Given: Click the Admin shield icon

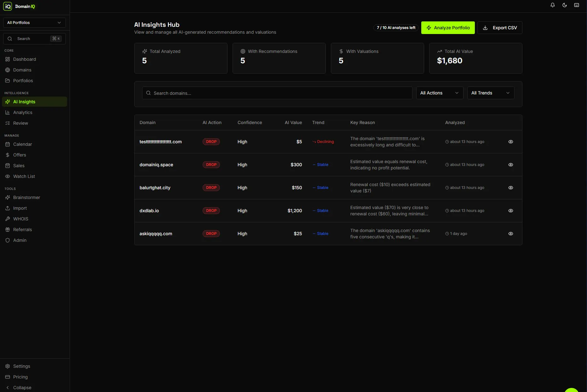Looking at the screenshot, I should click(8, 240).
